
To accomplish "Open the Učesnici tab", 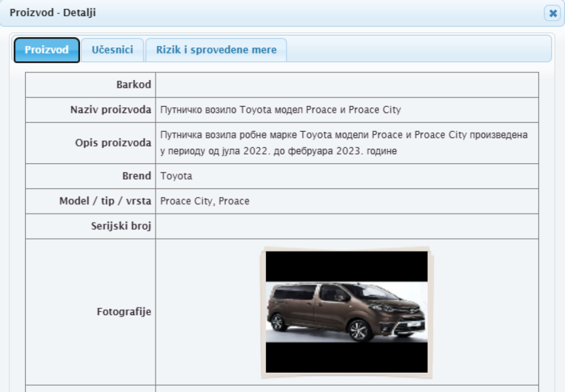I will (113, 50).
